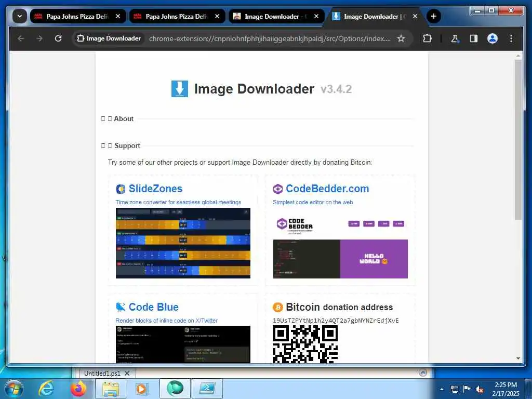Expand the About section
This screenshot has height=399, width=532.
click(117, 119)
